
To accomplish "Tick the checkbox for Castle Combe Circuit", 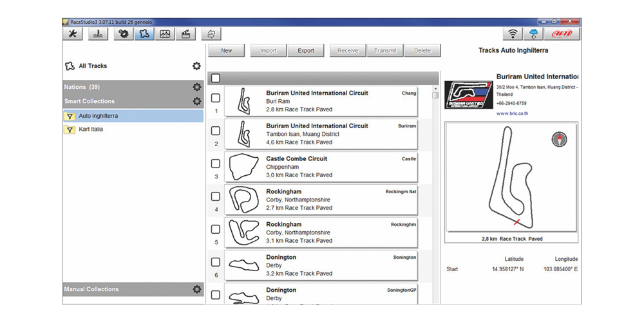I will click(216, 164).
